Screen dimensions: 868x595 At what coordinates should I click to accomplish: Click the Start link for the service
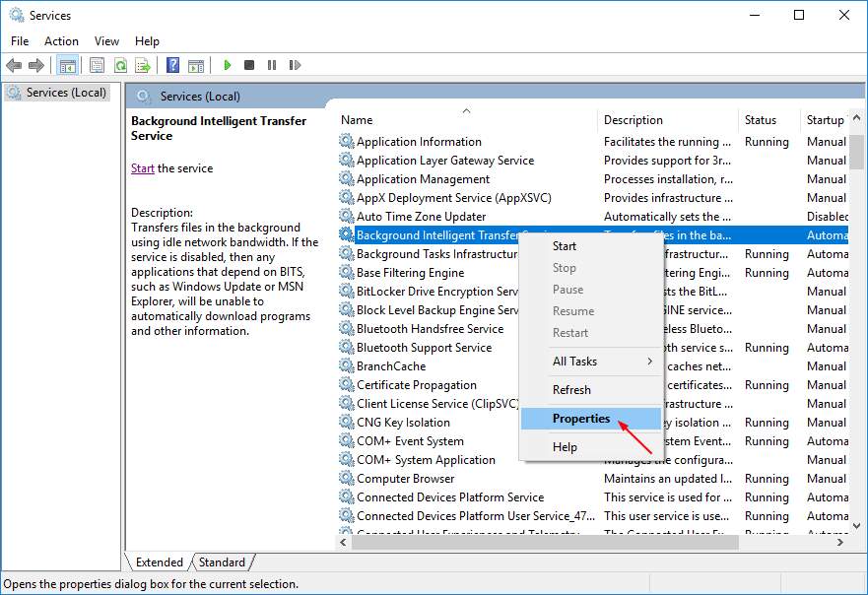click(x=141, y=168)
